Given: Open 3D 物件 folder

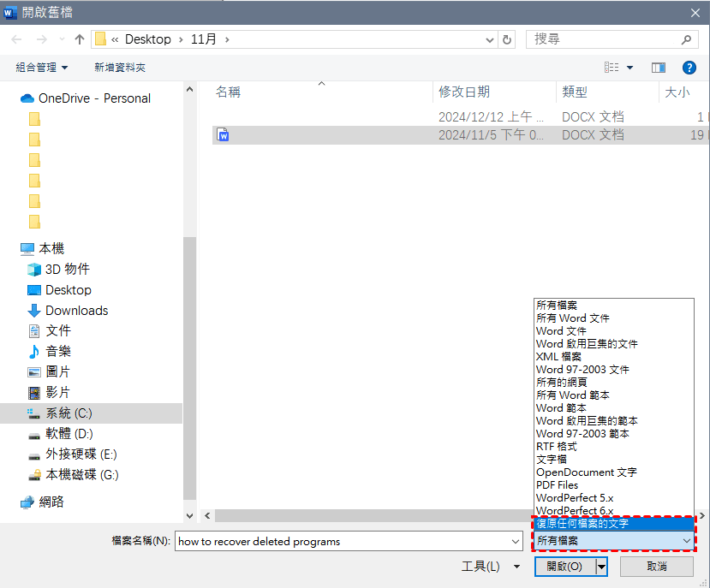Looking at the screenshot, I should click(x=58, y=269).
